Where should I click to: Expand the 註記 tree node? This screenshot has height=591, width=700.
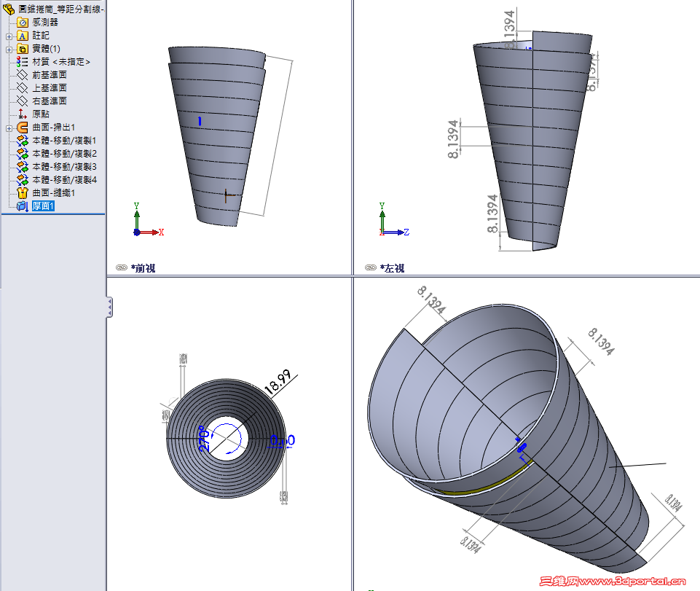(x=9, y=36)
